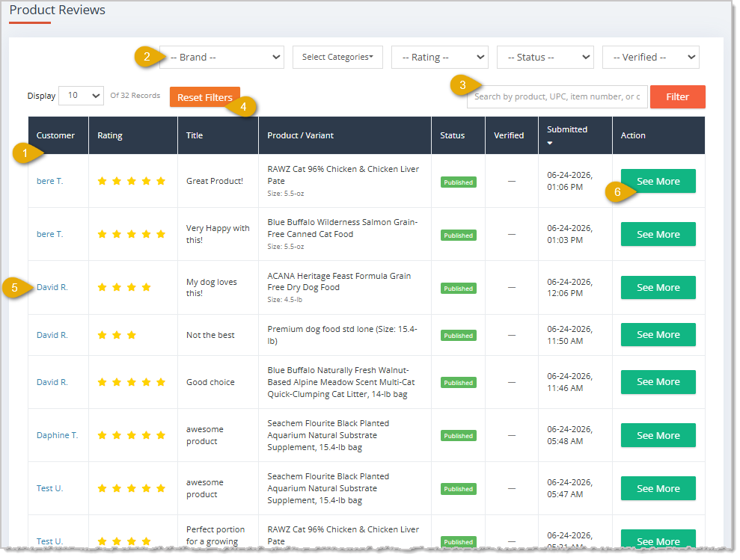Click the Reset Filters button
The width and height of the screenshot is (740, 560).
click(205, 97)
